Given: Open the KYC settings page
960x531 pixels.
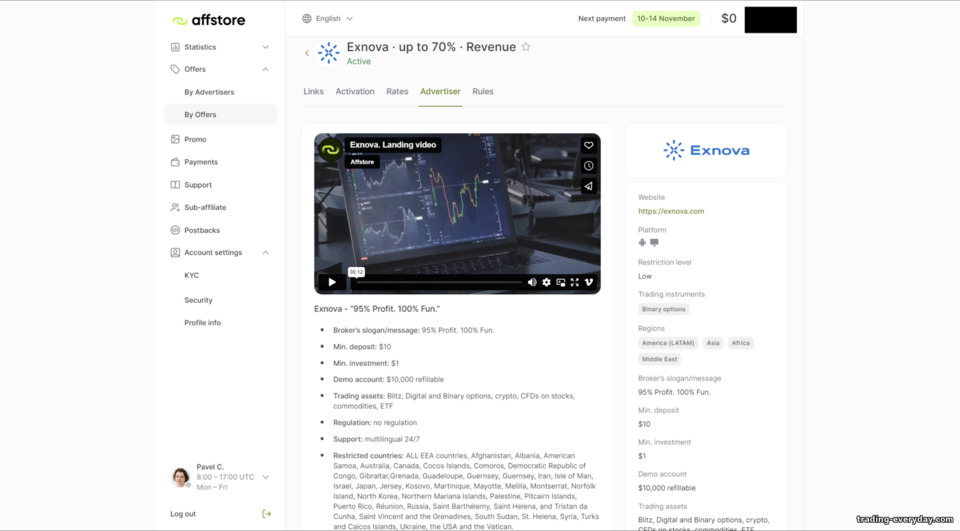Looking at the screenshot, I should tap(192, 276).
